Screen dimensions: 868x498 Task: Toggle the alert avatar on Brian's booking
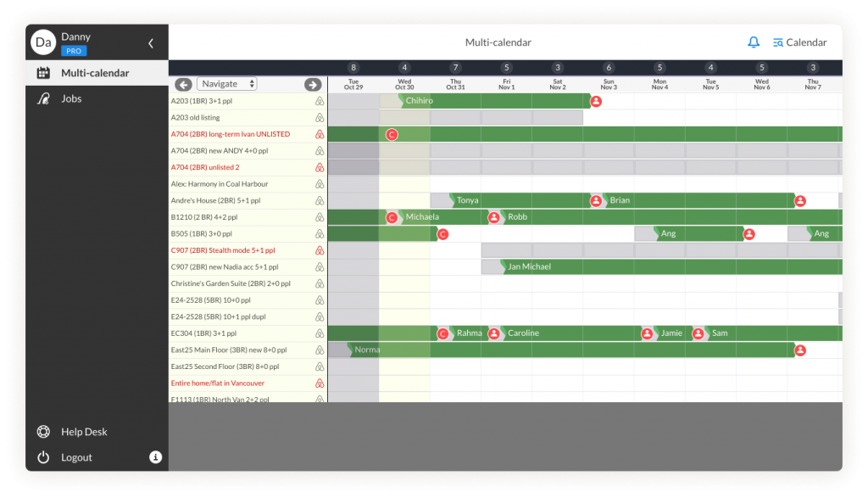596,200
